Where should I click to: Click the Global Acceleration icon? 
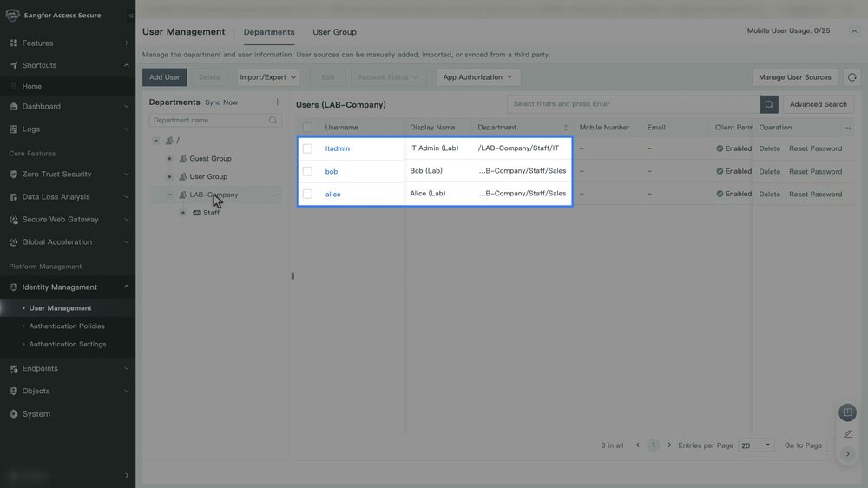click(x=13, y=242)
